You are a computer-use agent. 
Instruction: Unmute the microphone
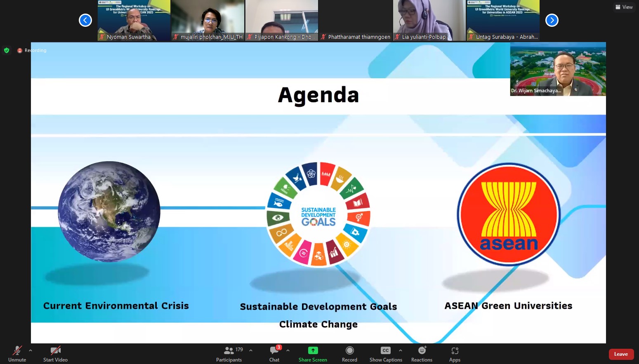tap(17, 354)
